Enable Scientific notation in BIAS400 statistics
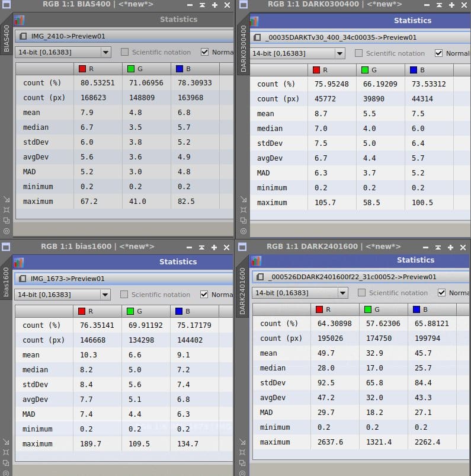Screen dimensions: 471x476 124,52
